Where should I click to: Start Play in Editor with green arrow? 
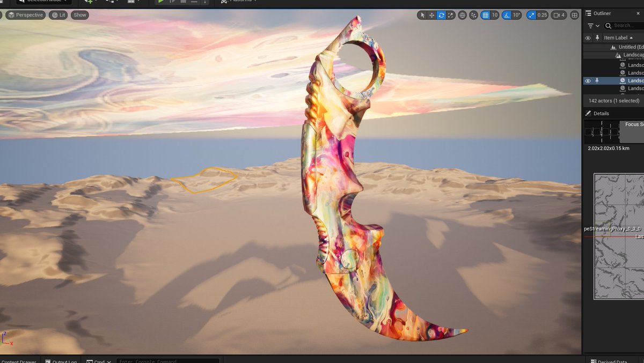[x=161, y=2]
